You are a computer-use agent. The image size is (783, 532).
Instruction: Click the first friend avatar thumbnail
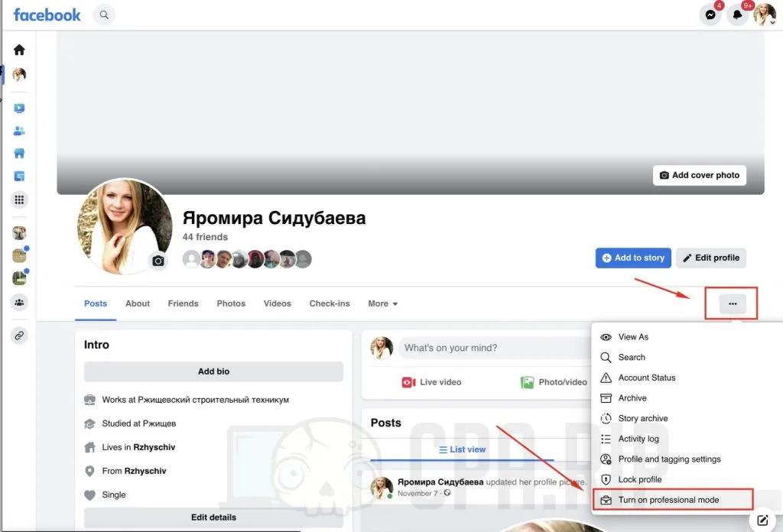click(x=191, y=259)
